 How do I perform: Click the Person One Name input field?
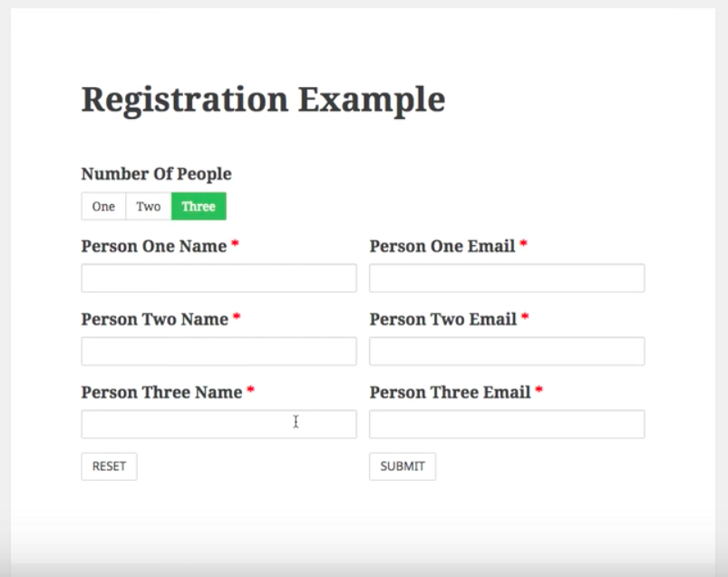pos(218,279)
